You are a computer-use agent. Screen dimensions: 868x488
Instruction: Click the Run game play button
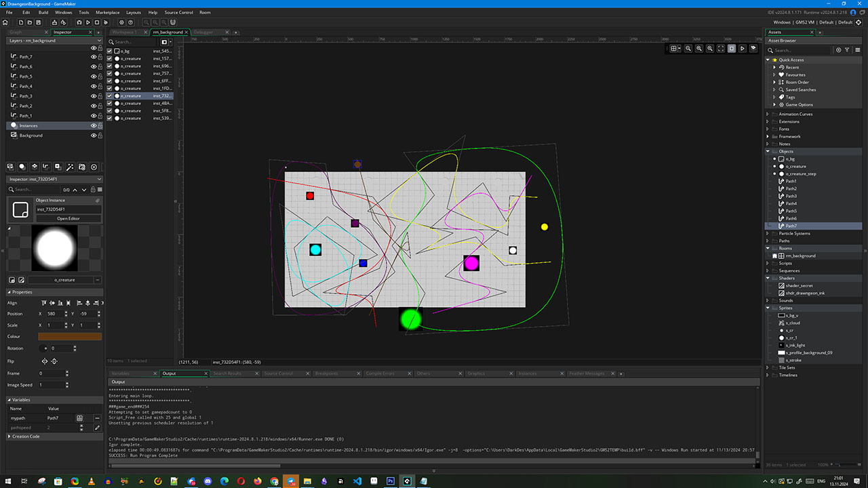point(88,22)
